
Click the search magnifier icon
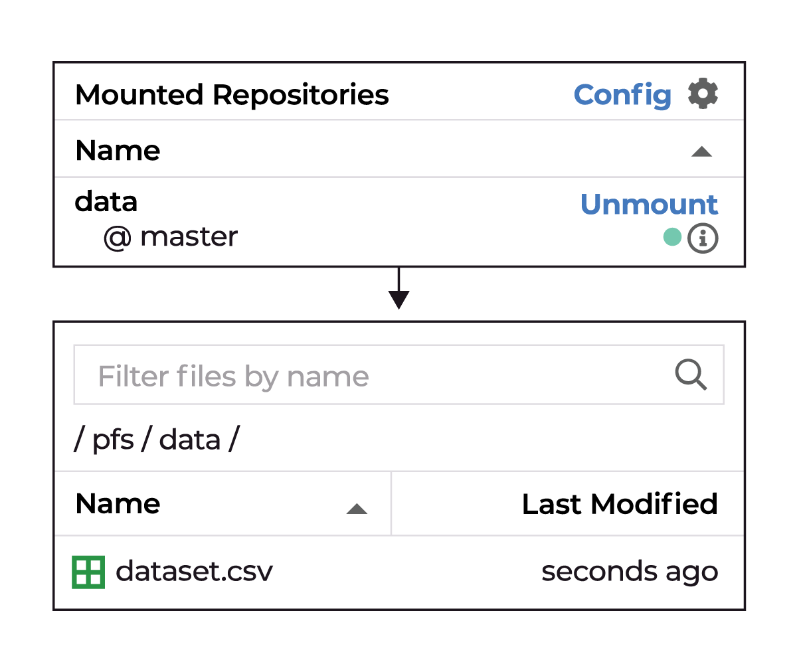(x=691, y=375)
